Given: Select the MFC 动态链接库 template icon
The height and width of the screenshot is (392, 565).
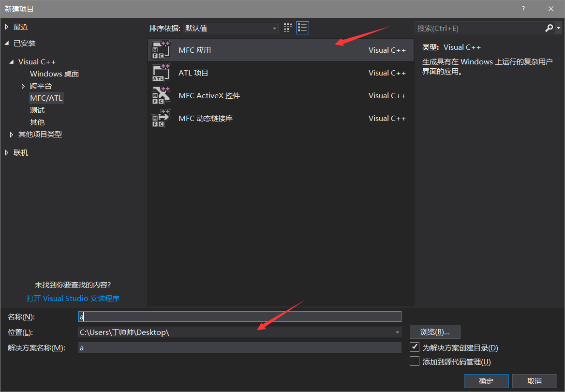Looking at the screenshot, I should point(161,118).
